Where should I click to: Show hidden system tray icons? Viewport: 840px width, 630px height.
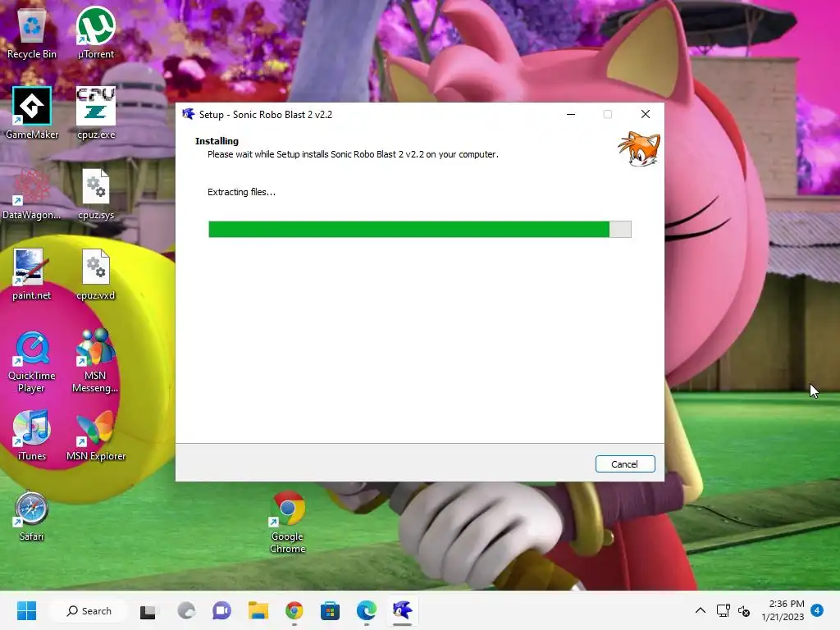coord(701,610)
